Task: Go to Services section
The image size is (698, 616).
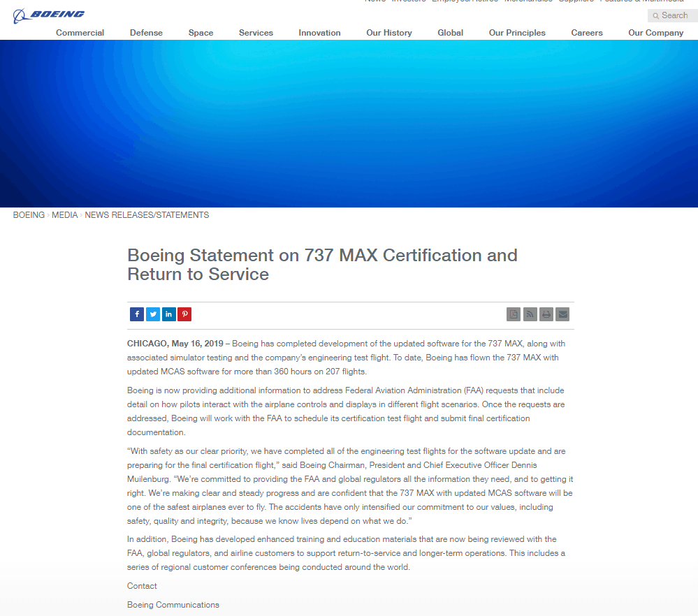Action: tap(256, 33)
